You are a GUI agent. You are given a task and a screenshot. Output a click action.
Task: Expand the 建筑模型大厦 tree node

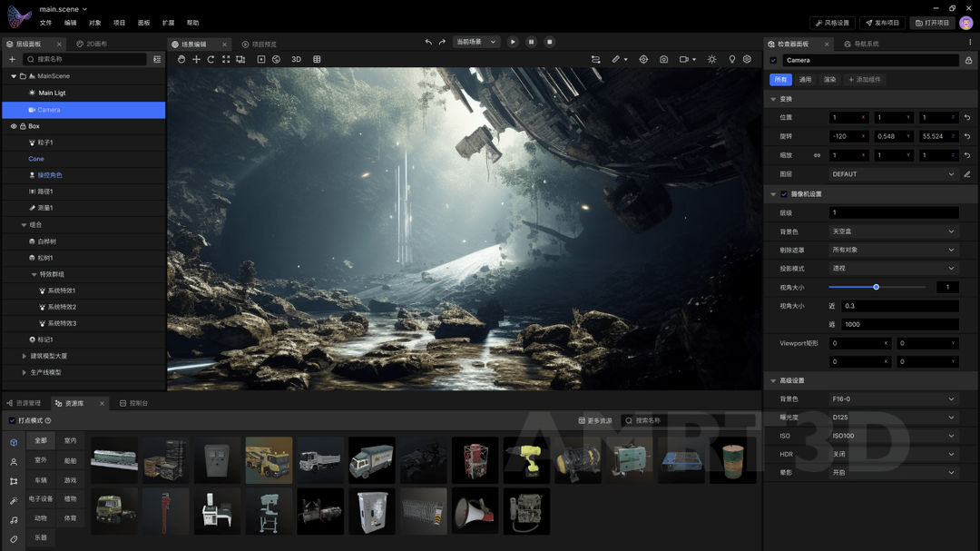tap(24, 356)
